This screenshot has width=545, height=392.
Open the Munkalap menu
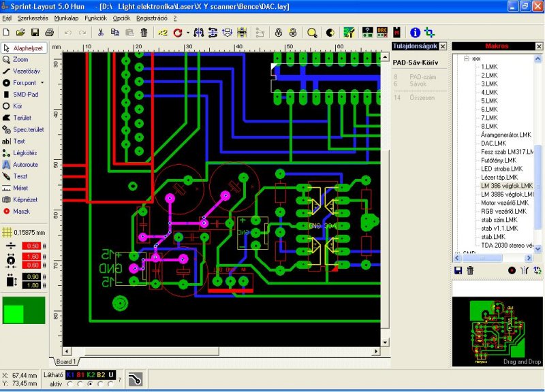(x=66, y=18)
